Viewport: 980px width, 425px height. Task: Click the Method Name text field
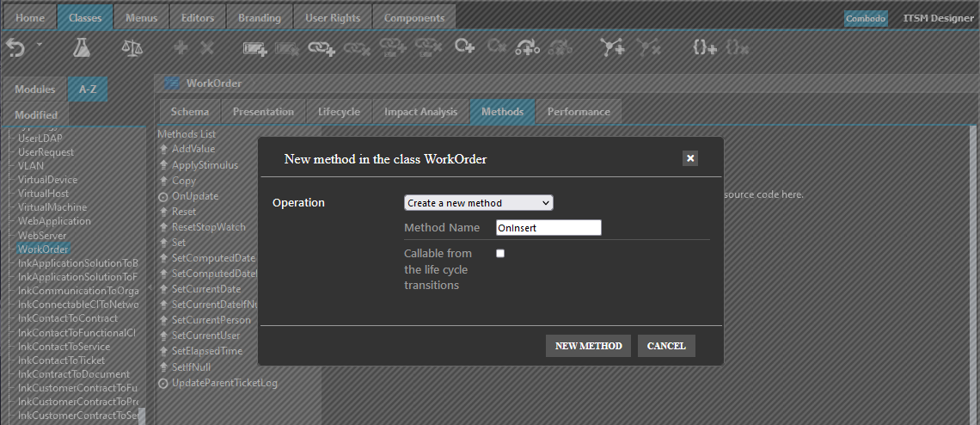coord(548,228)
